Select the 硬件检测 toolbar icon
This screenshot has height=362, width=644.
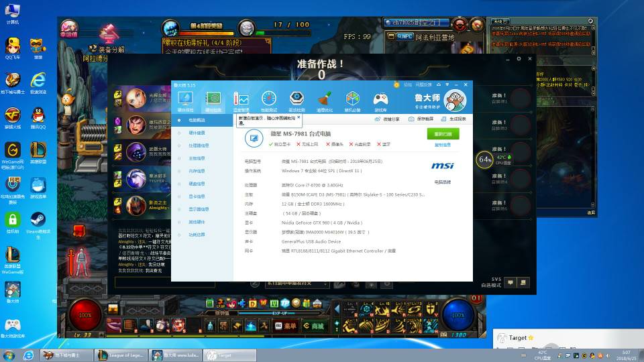(213, 101)
